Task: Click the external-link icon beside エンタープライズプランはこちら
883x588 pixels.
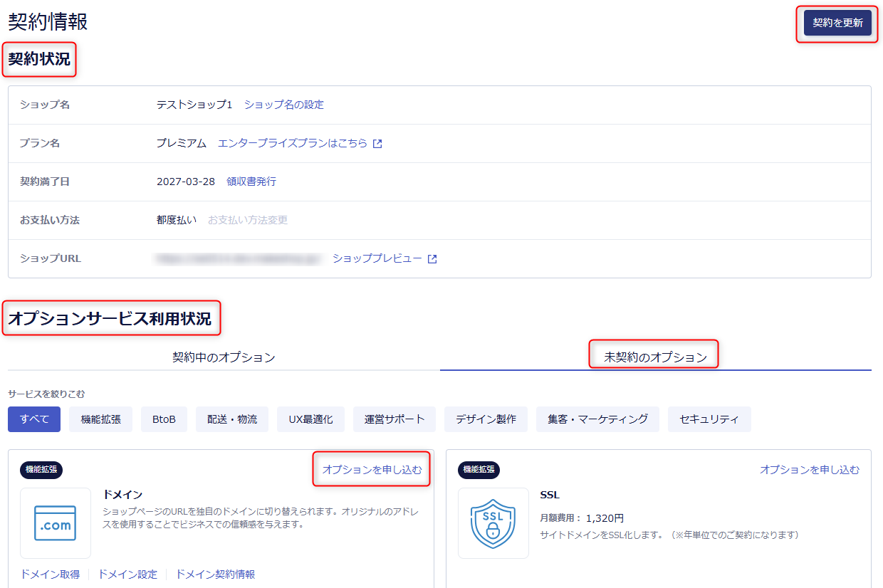Action: coord(377,144)
